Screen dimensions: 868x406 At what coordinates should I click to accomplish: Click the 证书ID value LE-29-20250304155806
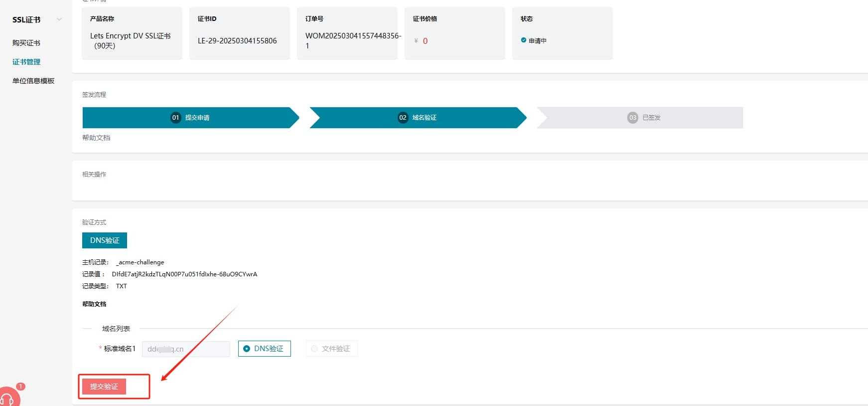pos(237,41)
